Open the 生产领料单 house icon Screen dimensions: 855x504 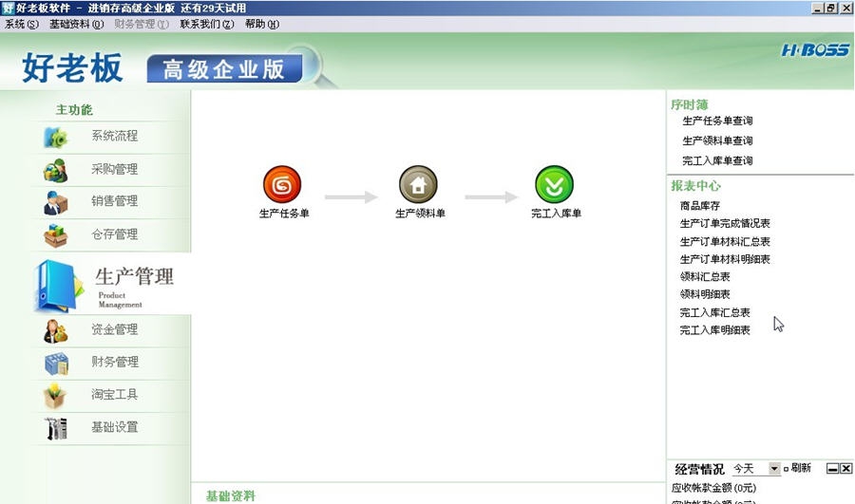(x=418, y=185)
